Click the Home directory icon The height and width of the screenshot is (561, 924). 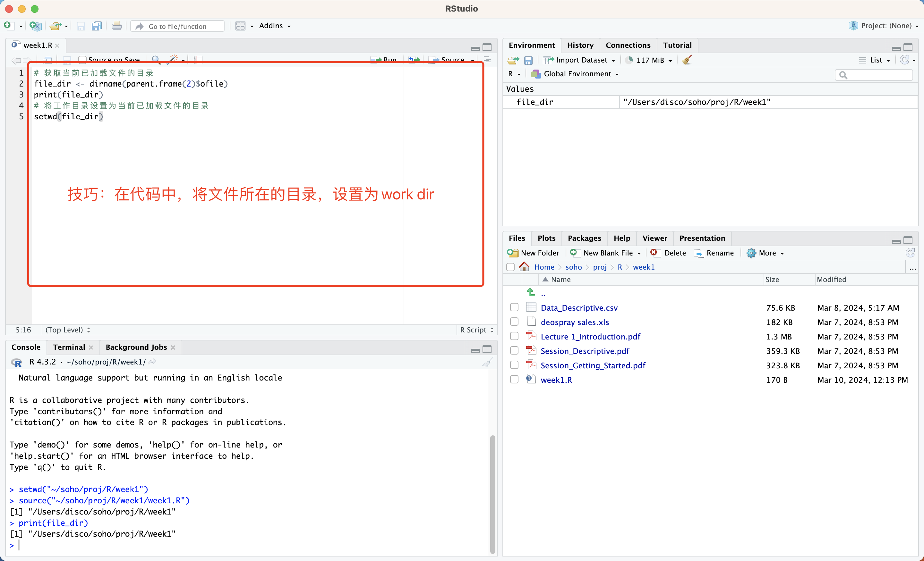pyautogui.click(x=524, y=267)
